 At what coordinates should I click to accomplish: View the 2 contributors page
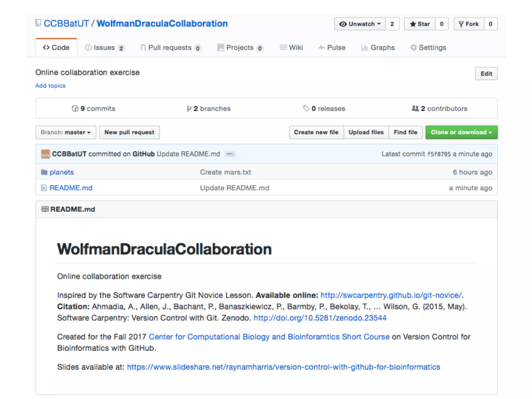(x=440, y=109)
